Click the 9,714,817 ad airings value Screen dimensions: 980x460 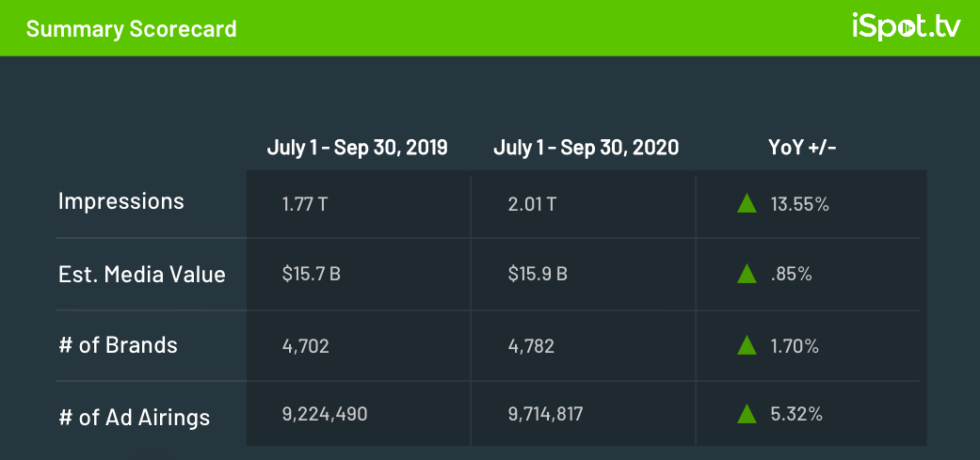point(546,414)
